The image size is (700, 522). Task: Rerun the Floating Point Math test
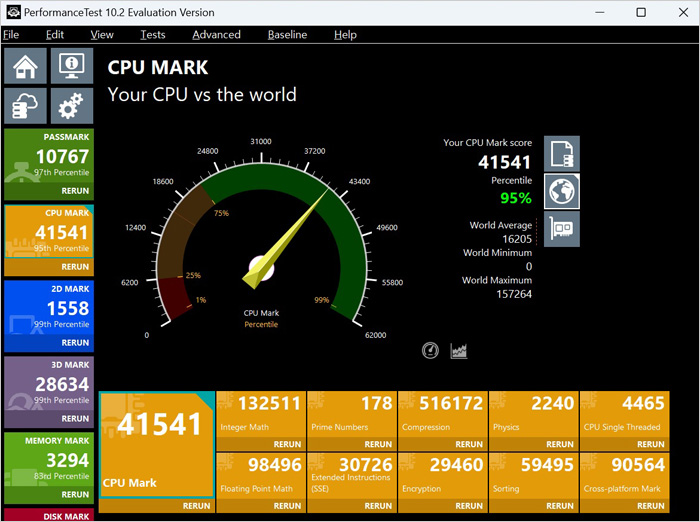tap(261, 506)
